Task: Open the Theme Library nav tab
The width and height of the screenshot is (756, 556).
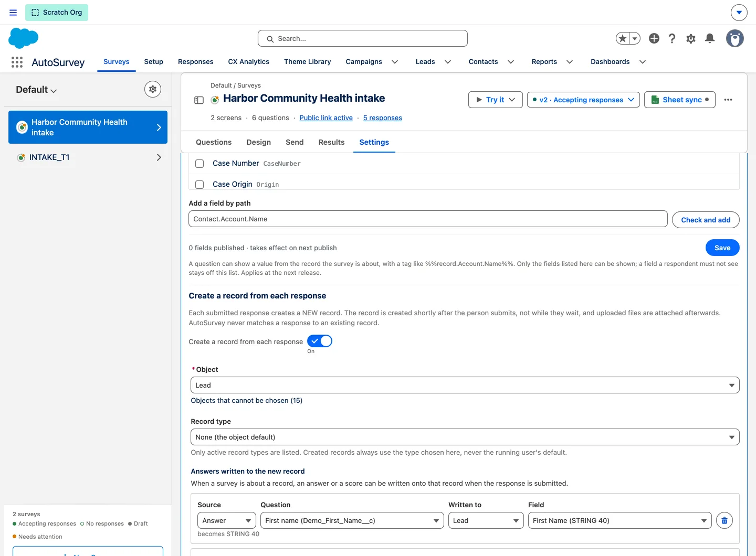Action: point(308,62)
